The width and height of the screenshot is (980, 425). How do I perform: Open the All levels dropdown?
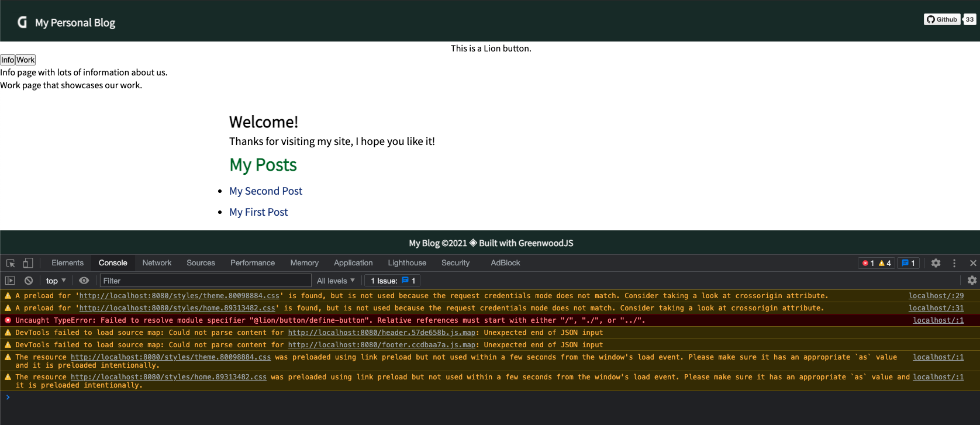coord(336,281)
